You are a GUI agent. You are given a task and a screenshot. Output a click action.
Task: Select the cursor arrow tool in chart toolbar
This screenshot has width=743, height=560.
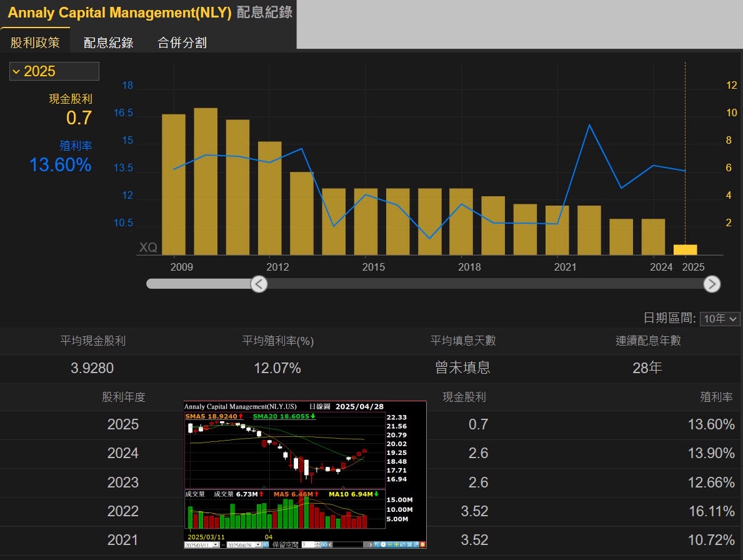click(376, 545)
